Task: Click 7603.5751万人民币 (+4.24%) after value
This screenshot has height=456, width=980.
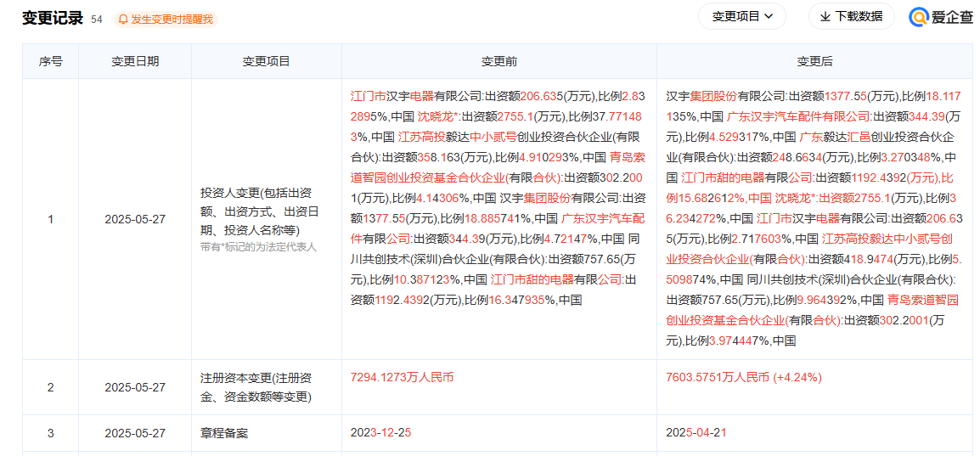Action: 745,377
